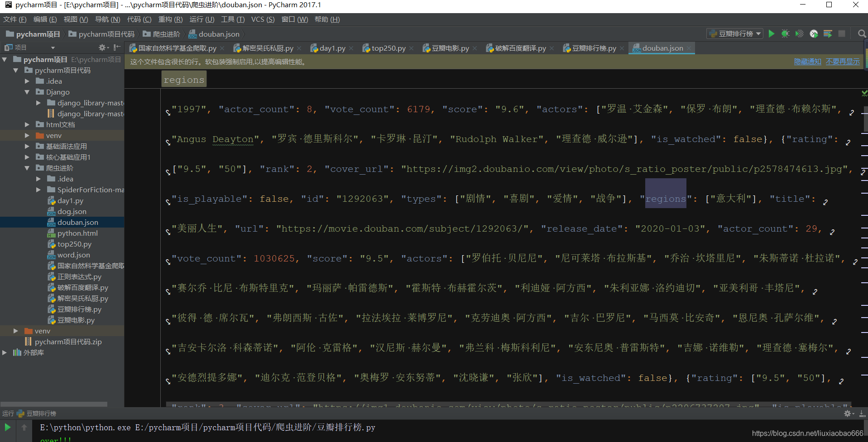
Task: Open the VCS (S) menu
Action: [263, 19]
